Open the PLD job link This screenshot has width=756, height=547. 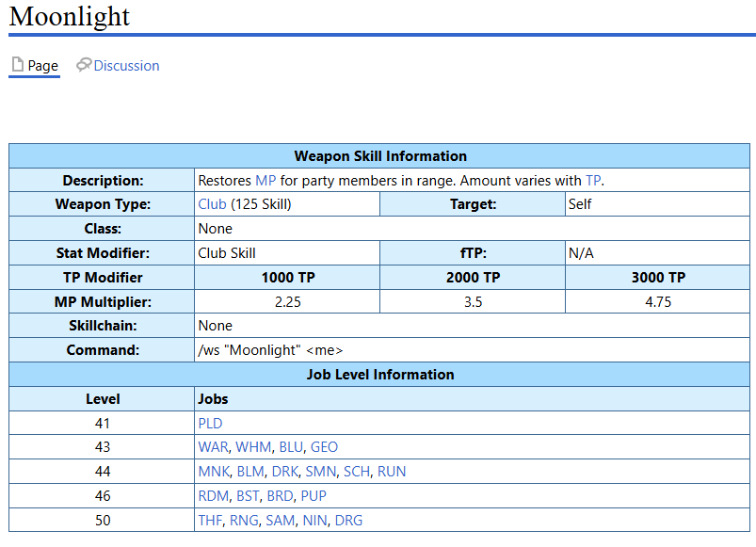(x=210, y=424)
